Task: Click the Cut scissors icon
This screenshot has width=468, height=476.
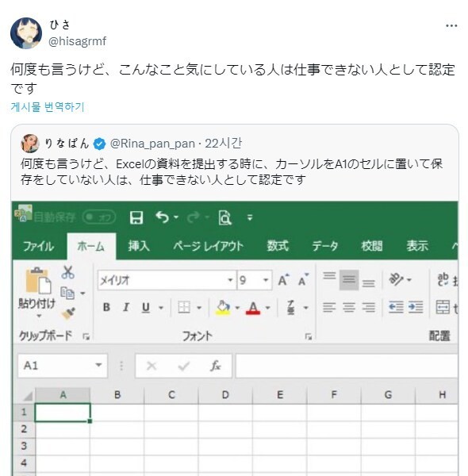Action: pyautogui.click(x=68, y=272)
